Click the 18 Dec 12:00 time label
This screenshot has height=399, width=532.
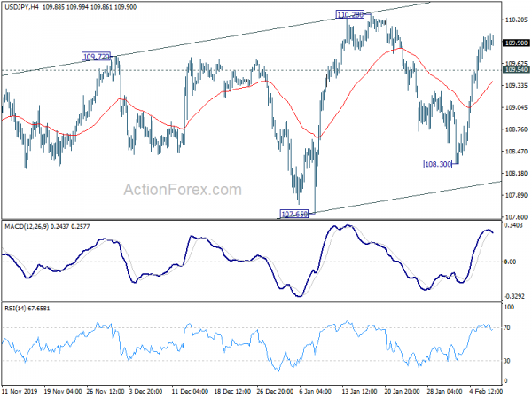pyautogui.click(x=233, y=391)
